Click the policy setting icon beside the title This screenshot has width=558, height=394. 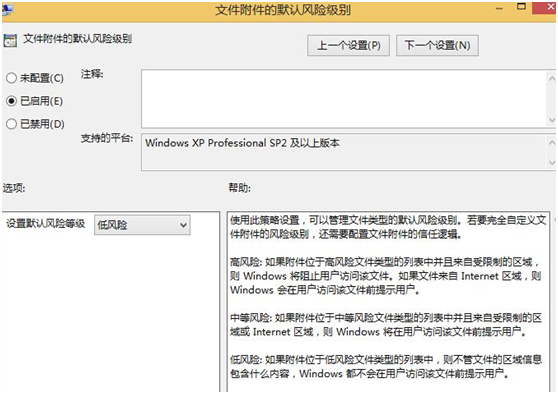click(10, 41)
